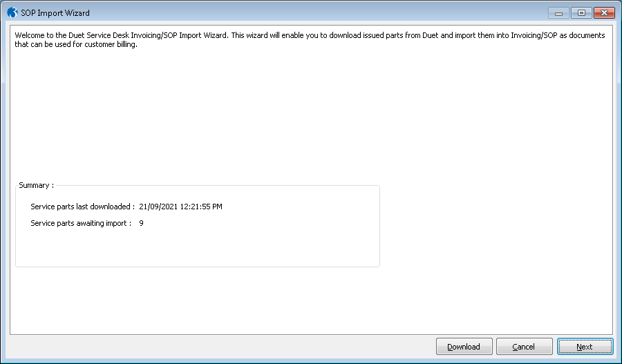The height and width of the screenshot is (364, 622).
Task: Minimize the SOP Import Wizard window
Action: [558, 13]
